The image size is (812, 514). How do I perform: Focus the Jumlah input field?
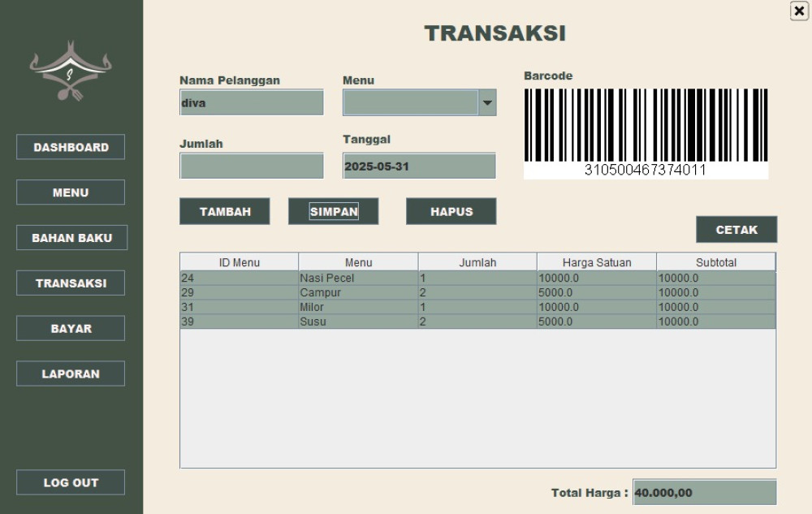tap(252, 166)
